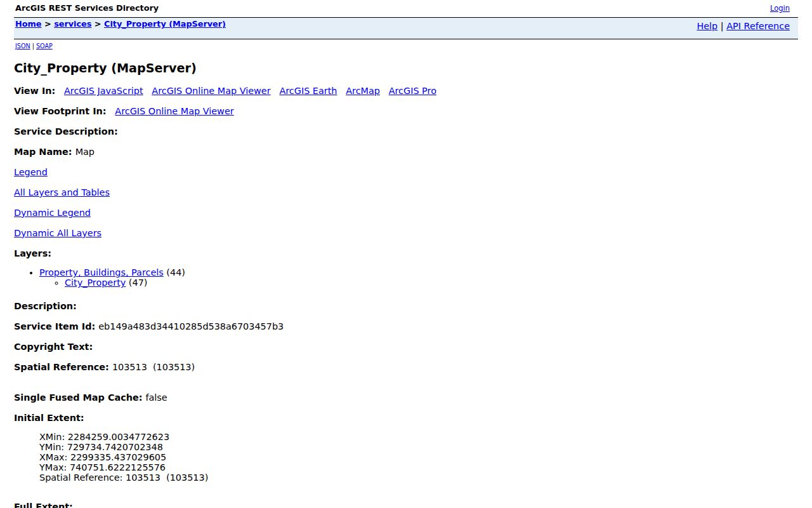Open All Layers and Tables
The height and width of the screenshot is (508, 812).
click(62, 192)
